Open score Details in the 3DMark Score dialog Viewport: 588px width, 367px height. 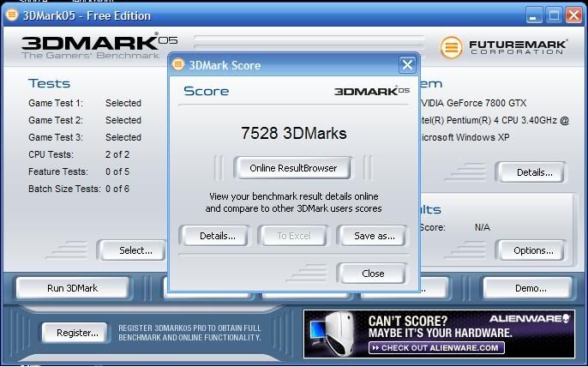point(214,236)
